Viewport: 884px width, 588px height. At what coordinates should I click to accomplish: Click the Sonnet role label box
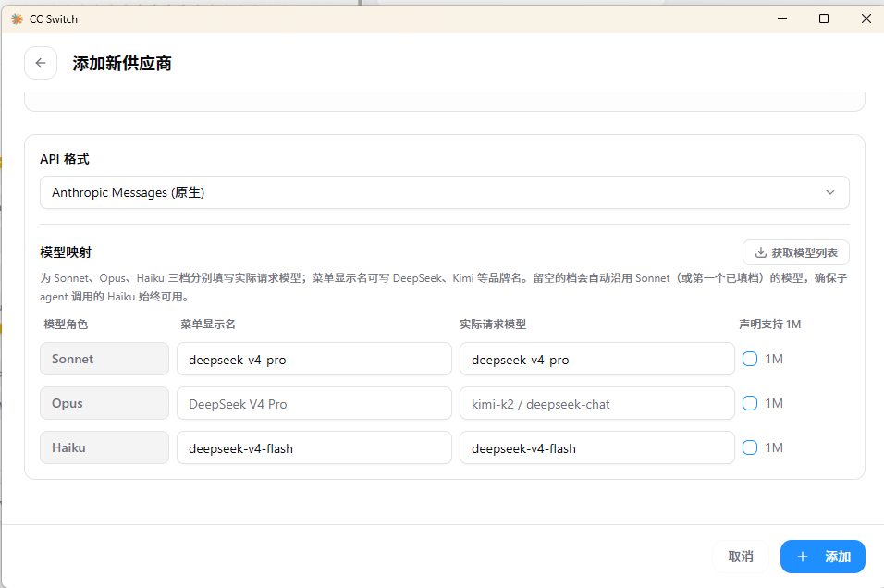[104, 359]
